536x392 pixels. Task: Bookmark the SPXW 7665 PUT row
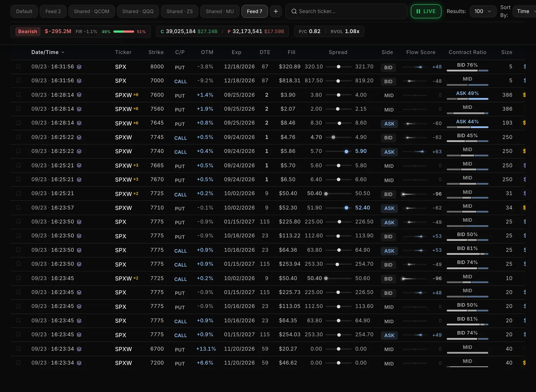[18, 165]
